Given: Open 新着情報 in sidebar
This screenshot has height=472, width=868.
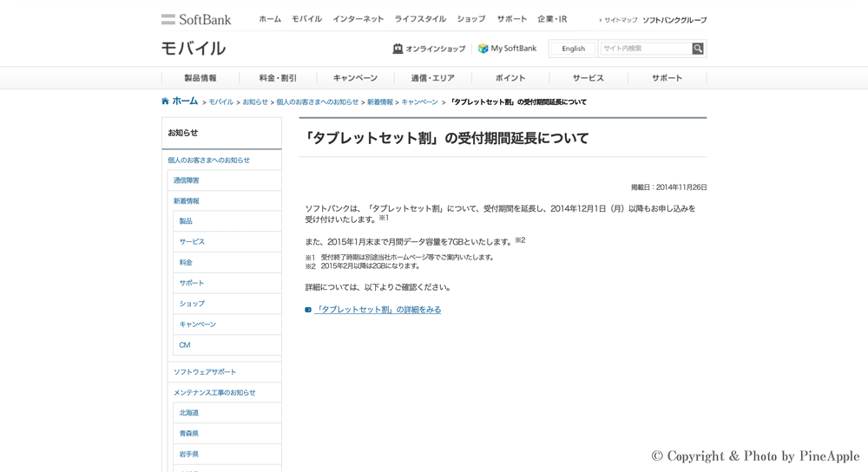Looking at the screenshot, I should click(186, 201).
